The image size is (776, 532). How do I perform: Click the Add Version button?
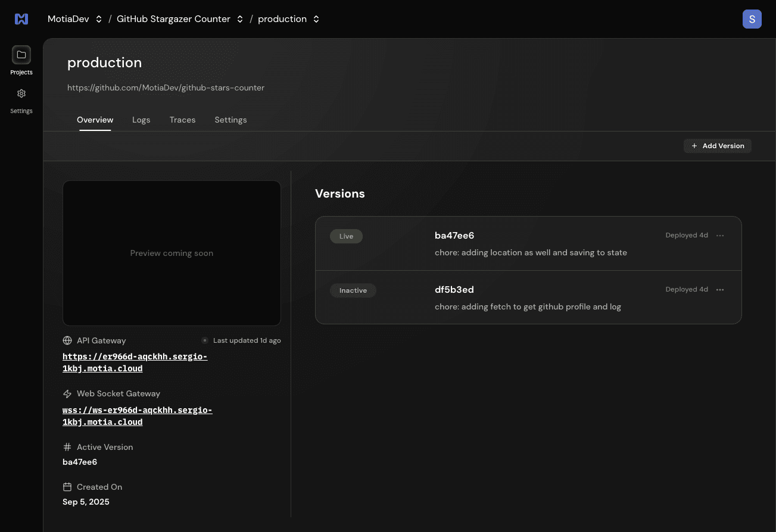tap(718, 146)
